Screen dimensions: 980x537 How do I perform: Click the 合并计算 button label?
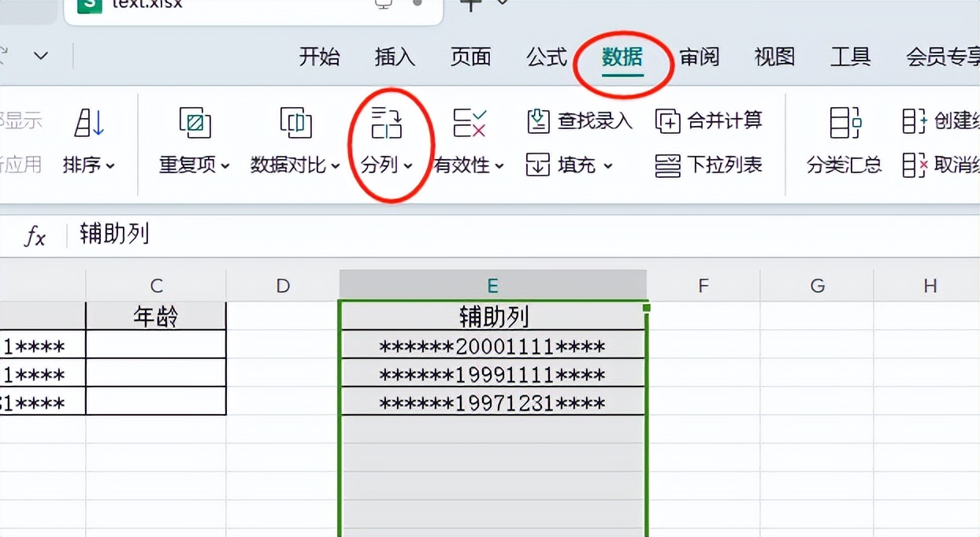725,120
